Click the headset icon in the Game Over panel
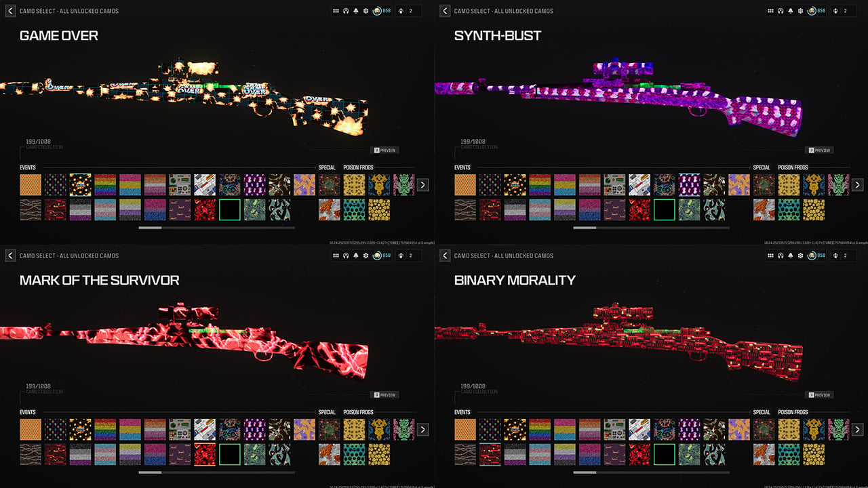 click(x=346, y=11)
